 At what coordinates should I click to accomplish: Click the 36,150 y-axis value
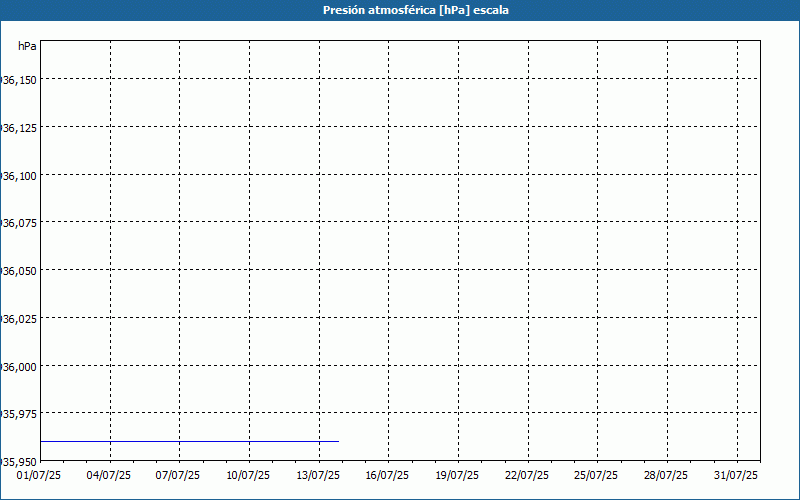click(18, 80)
